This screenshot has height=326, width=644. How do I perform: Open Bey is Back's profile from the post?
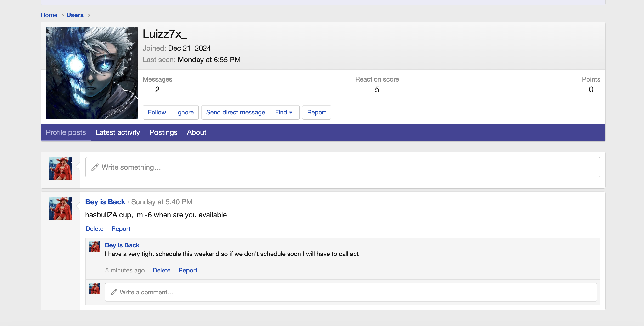[x=105, y=202]
